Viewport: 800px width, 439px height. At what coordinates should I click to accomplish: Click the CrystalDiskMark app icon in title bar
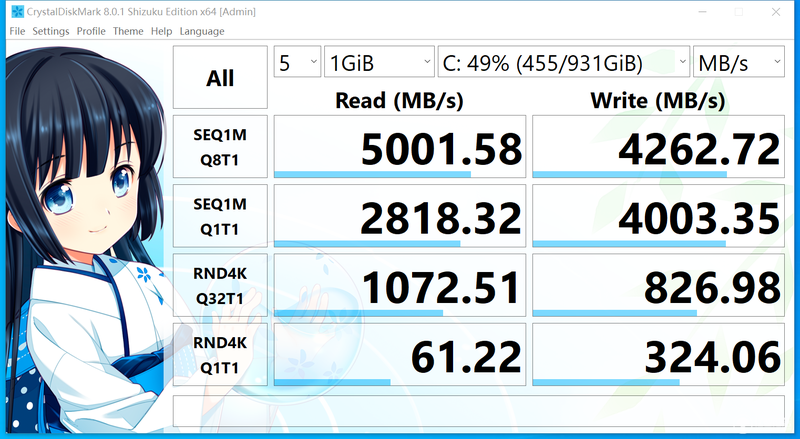click(x=17, y=11)
